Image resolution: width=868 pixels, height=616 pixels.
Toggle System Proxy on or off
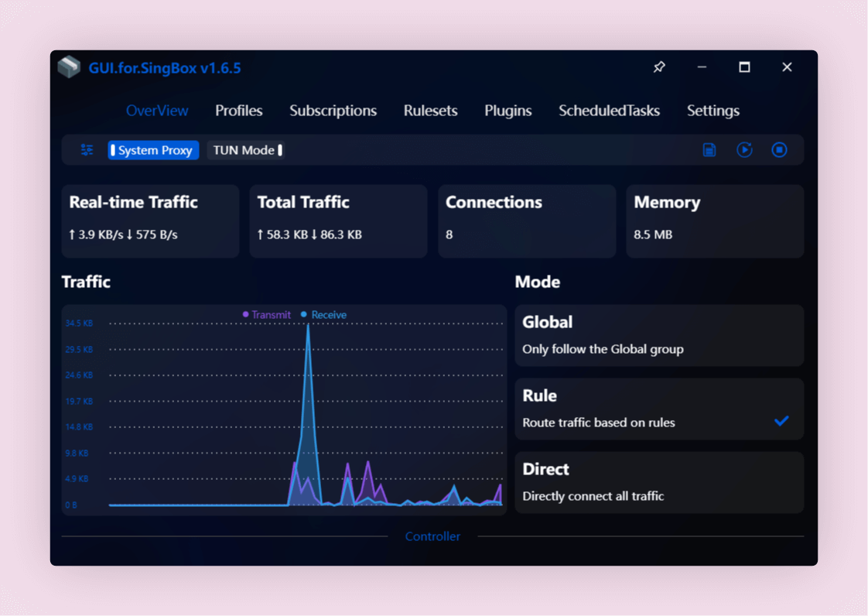click(x=153, y=150)
